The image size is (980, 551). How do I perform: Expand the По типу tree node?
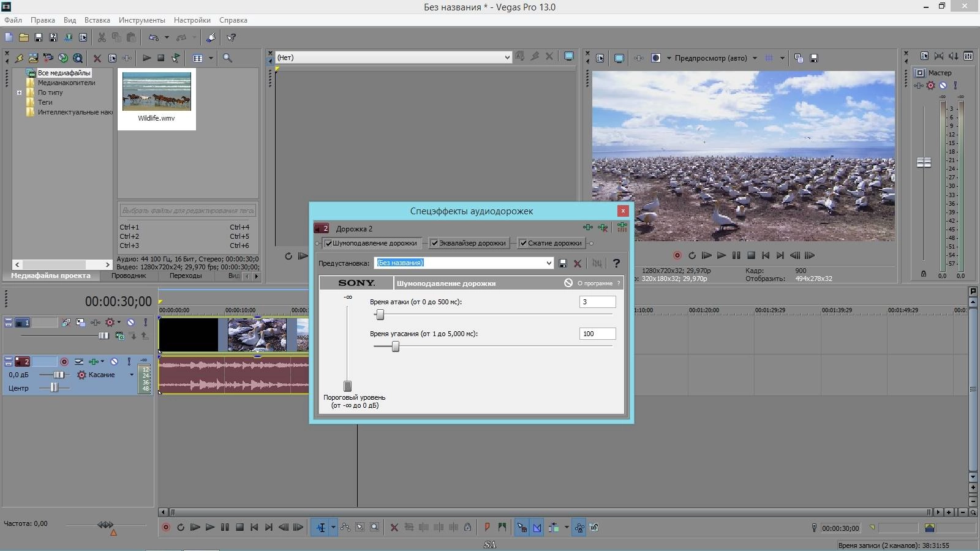(x=19, y=93)
